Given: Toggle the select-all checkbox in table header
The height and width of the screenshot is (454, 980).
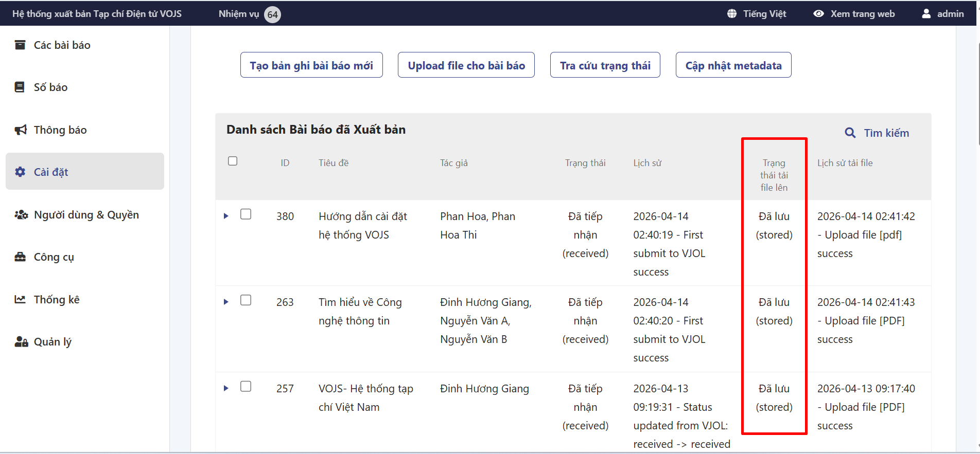Looking at the screenshot, I should click(x=233, y=161).
